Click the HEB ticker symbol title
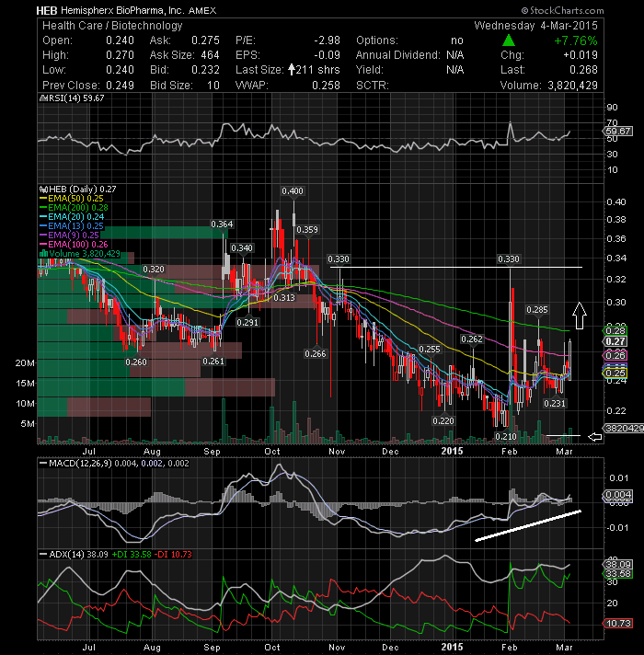The width and height of the screenshot is (644, 655). (x=46, y=10)
